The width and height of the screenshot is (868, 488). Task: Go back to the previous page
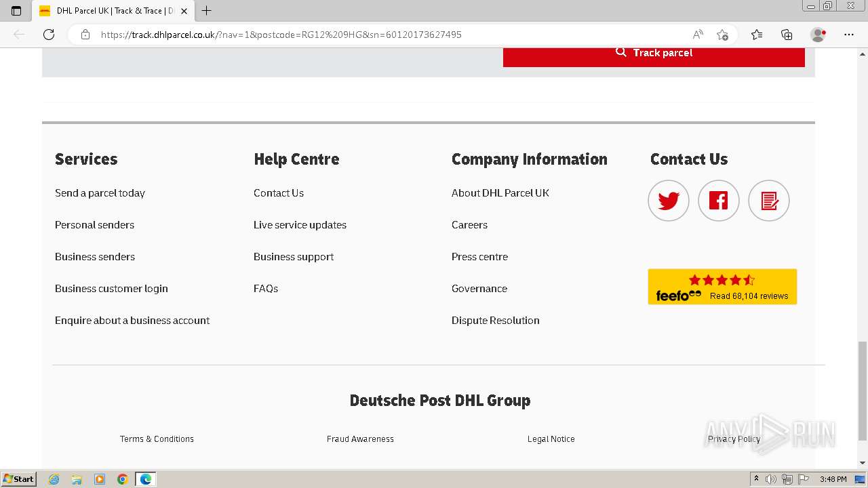point(19,35)
